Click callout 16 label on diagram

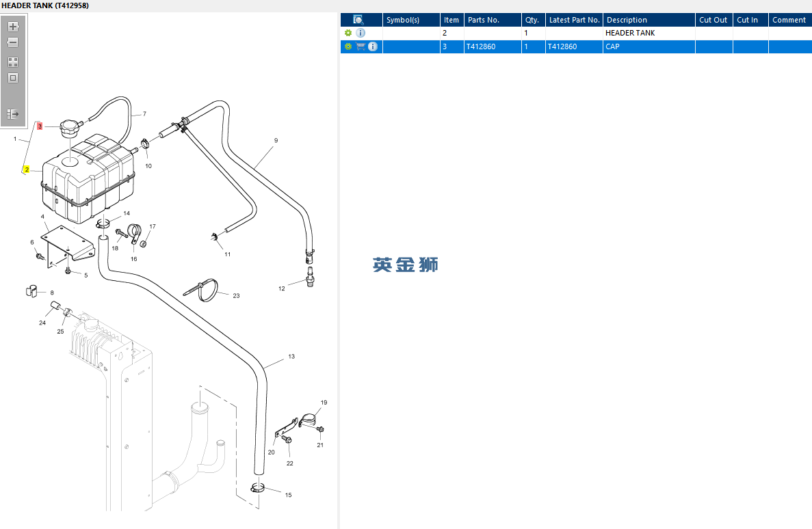133,259
